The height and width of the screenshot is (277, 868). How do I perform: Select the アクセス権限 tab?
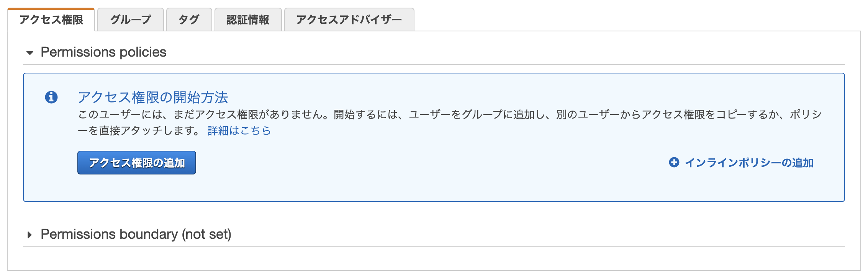(51, 20)
